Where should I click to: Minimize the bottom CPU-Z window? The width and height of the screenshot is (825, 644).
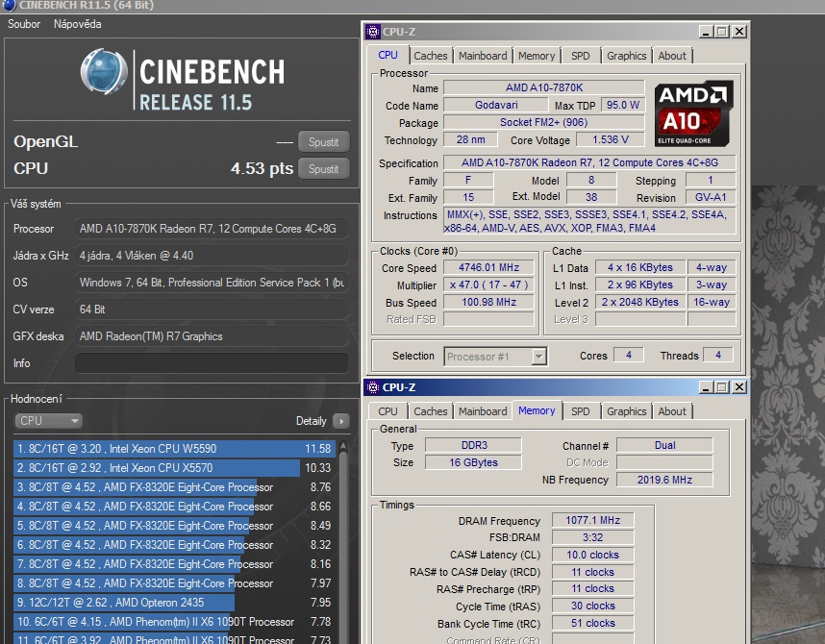[706, 387]
